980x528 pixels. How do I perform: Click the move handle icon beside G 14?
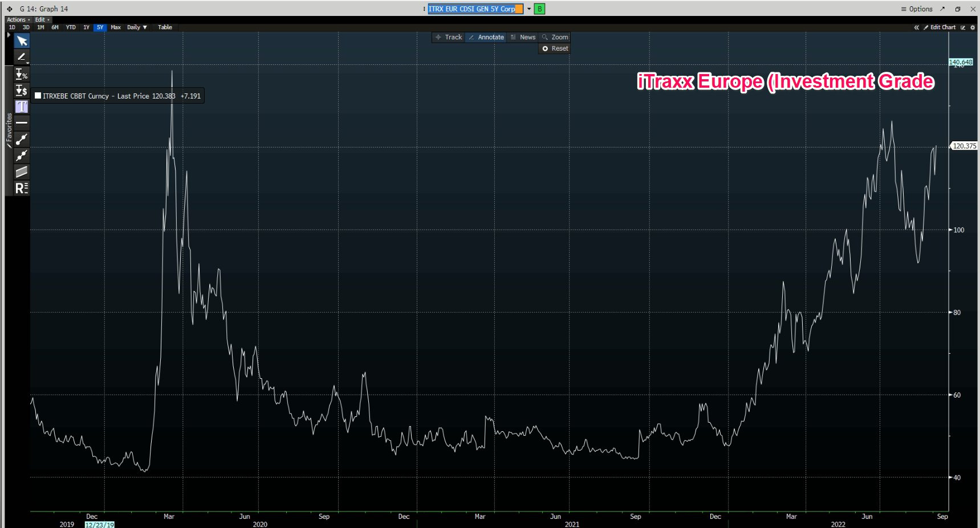point(10,9)
